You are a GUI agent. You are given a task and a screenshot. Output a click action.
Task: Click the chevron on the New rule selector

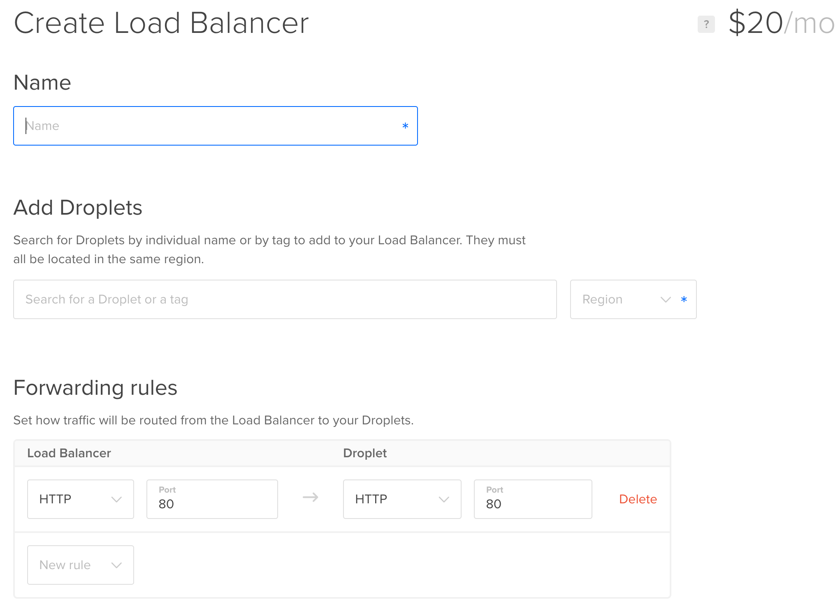tap(116, 565)
